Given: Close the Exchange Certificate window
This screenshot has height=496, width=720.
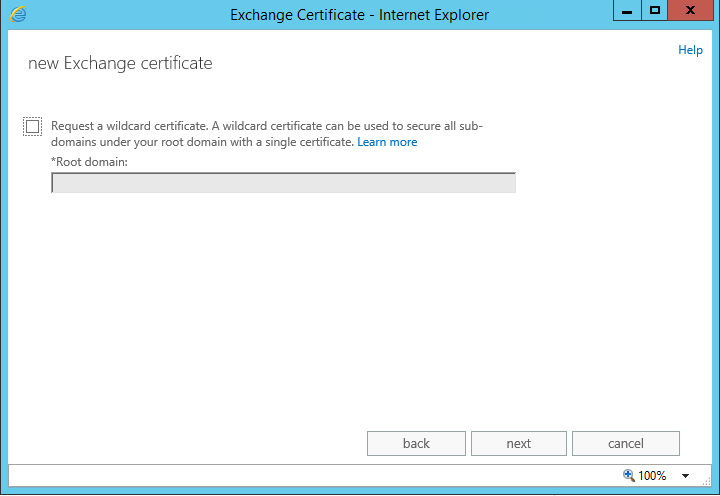Looking at the screenshot, I should [x=690, y=11].
